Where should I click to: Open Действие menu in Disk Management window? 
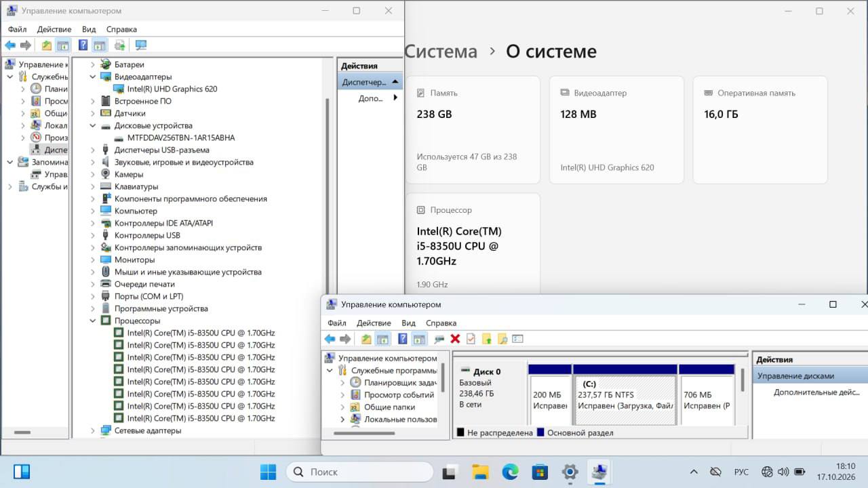point(374,323)
